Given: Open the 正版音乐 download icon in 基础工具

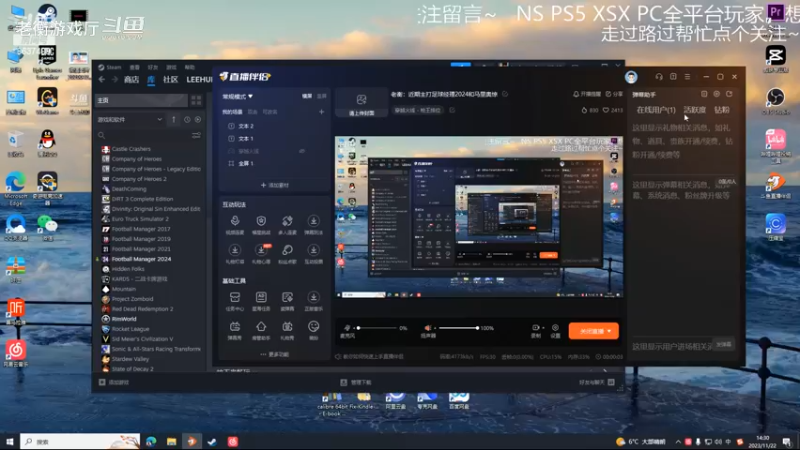Looking at the screenshot, I should pyautogui.click(x=313, y=297).
